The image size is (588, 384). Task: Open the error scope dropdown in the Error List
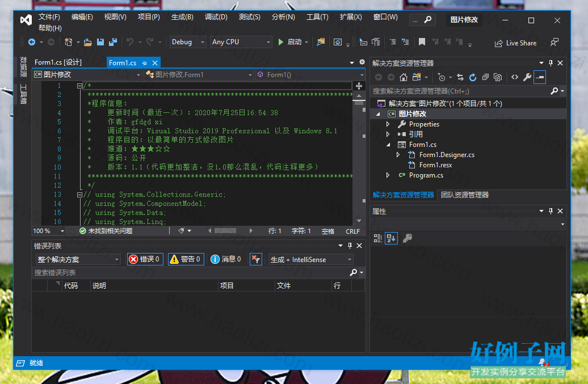[x=78, y=259]
